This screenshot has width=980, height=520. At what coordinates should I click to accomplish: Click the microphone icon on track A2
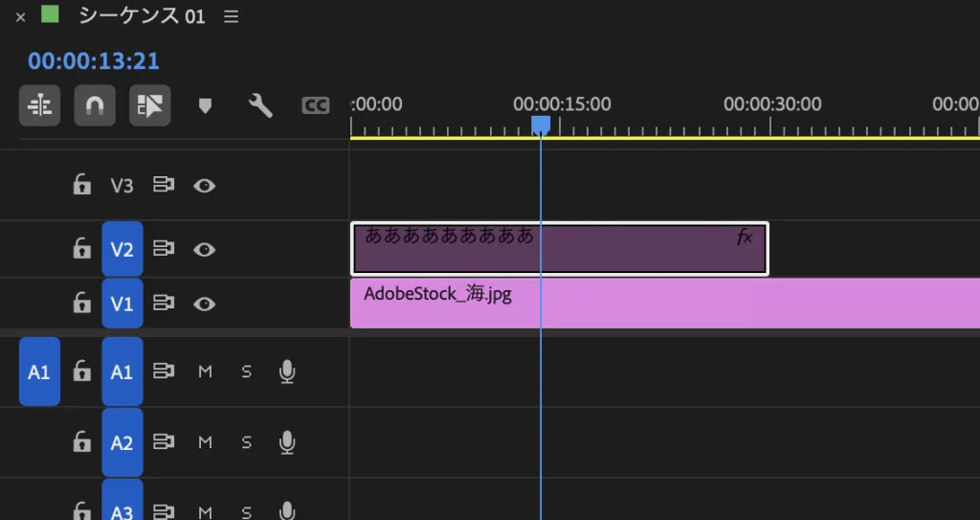click(x=286, y=442)
